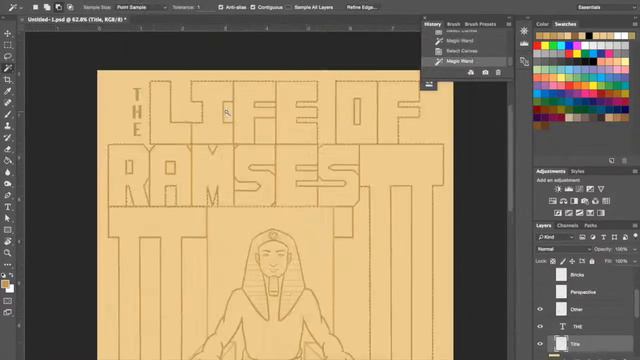This screenshot has height=360, width=640.
Task: Open the Layers panel menu
Action: [x=635, y=225]
